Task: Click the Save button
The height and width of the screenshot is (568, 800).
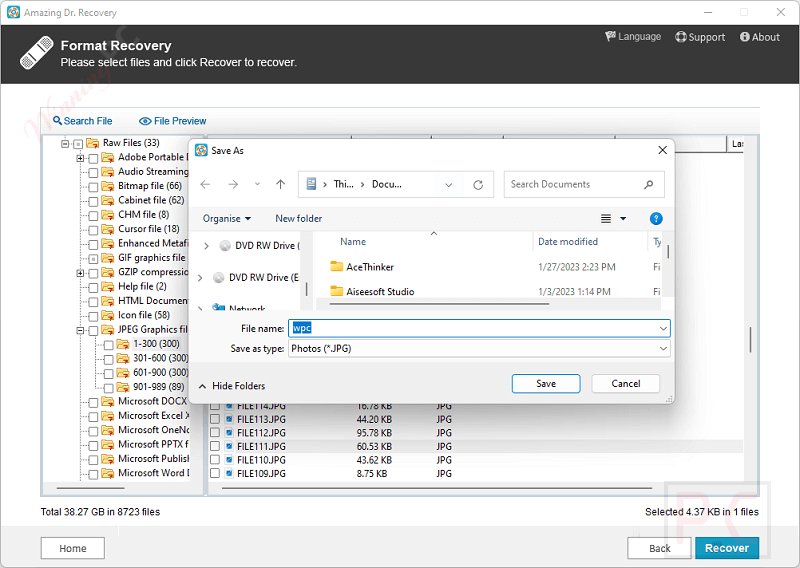Action: (546, 383)
